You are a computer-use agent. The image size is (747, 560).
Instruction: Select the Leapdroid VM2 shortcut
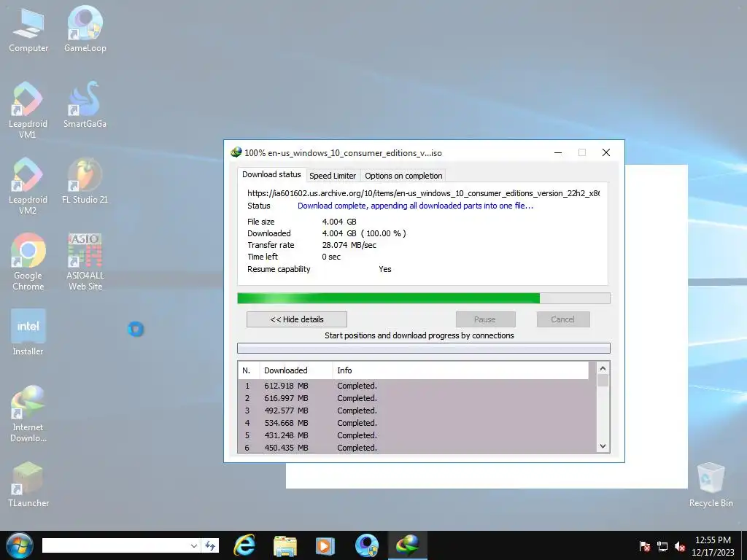pos(28,186)
